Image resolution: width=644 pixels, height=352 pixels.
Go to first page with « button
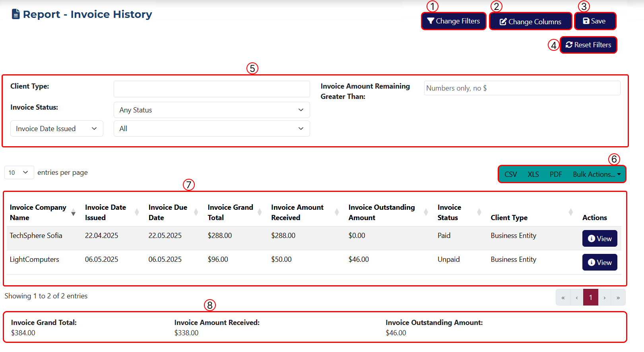coord(563,298)
